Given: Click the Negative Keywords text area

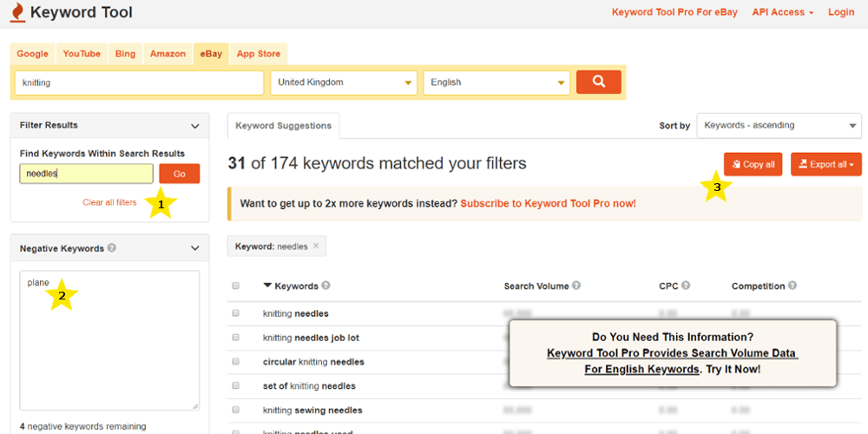Looking at the screenshot, I should click(x=109, y=340).
